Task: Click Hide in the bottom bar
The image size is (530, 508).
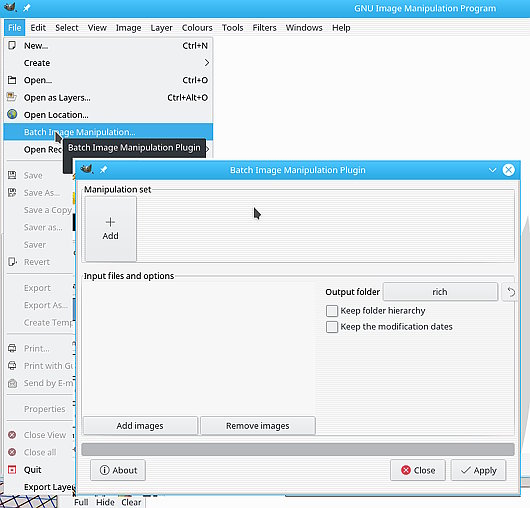Action: (x=105, y=502)
